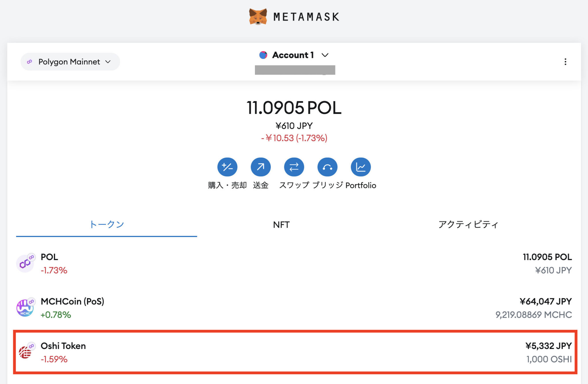This screenshot has height=384, width=588.
Task: Expand the Account 1 dropdown
Action: coord(325,55)
